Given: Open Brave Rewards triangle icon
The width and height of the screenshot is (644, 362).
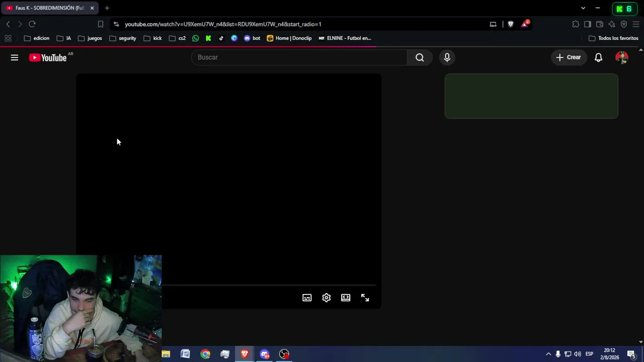Looking at the screenshot, I should 525,24.
